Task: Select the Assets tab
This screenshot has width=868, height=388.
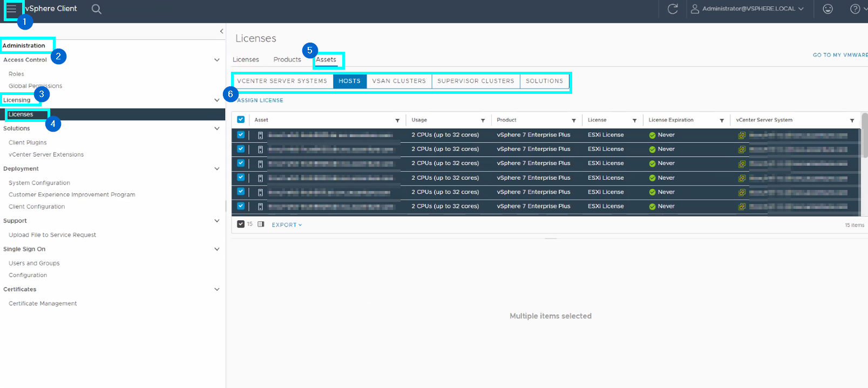Action: point(326,59)
